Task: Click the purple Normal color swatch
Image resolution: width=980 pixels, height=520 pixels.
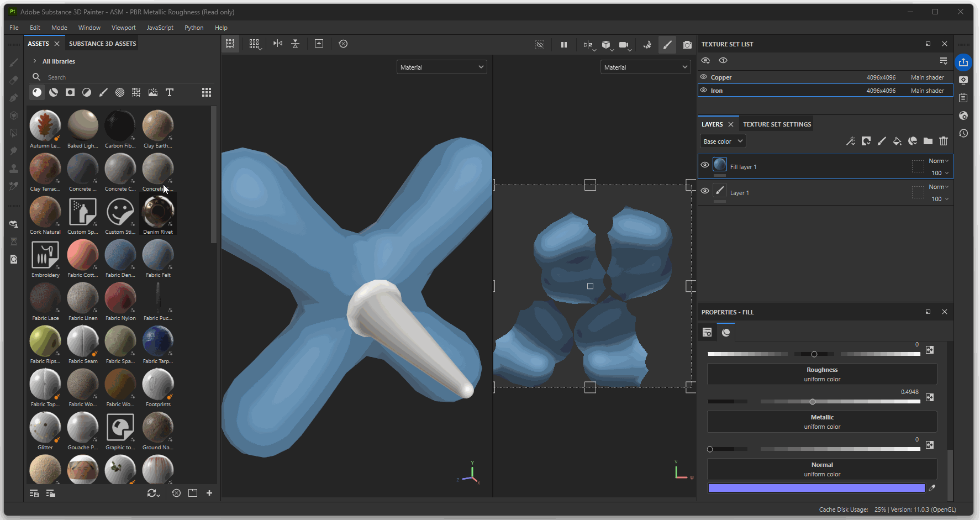Action: tap(816, 488)
